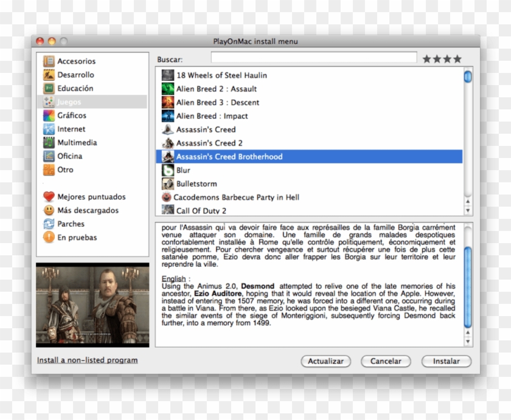Open the Install a non-listed program link

[88, 360]
